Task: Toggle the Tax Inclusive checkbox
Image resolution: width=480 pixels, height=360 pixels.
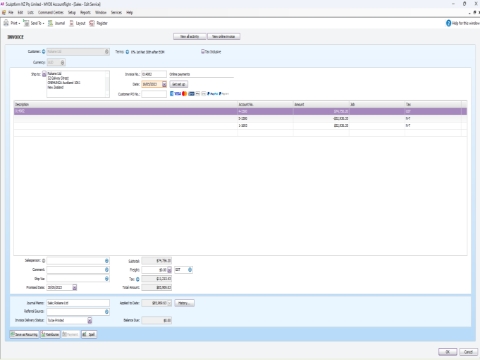Action: pos(203,51)
